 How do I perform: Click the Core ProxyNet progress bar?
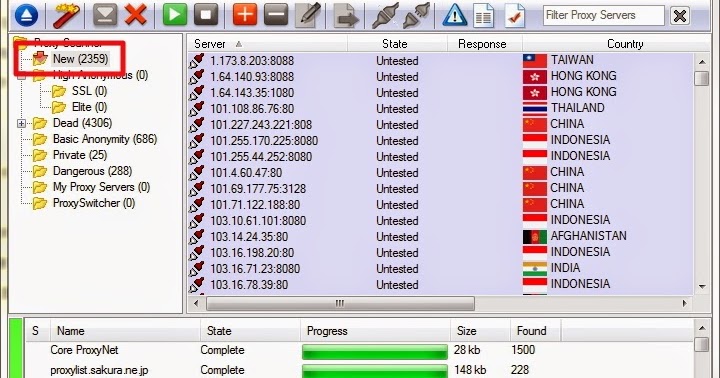375,351
